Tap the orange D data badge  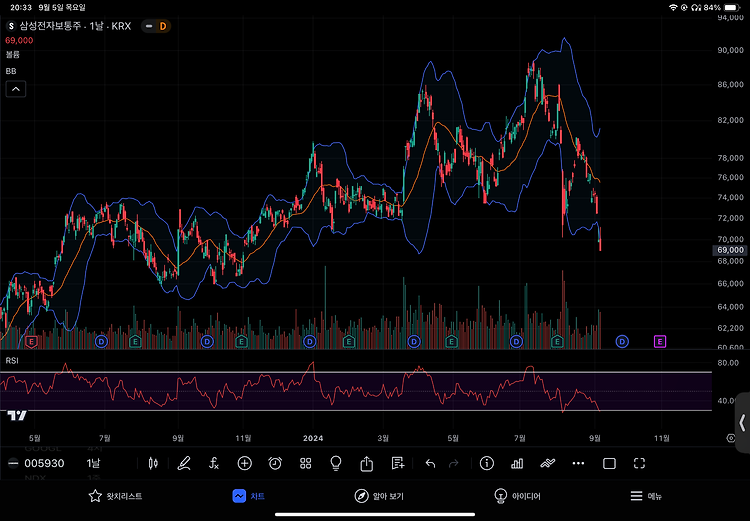pos(163,26)
